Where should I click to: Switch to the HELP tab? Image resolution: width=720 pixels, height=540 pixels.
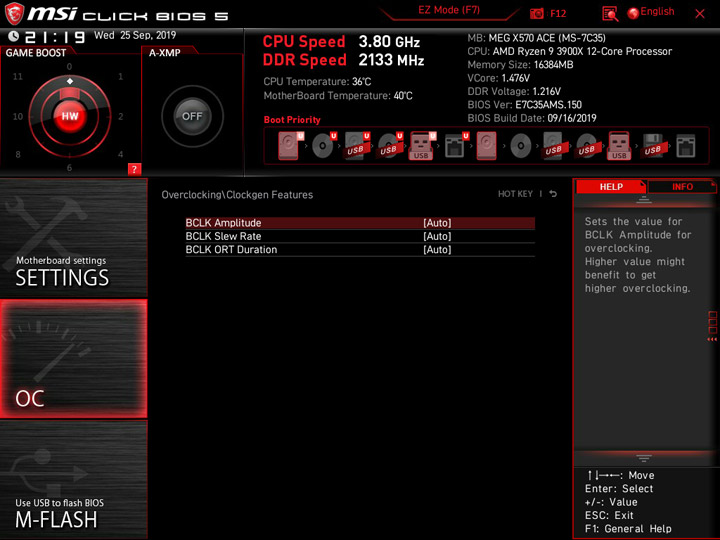point(611,187)
